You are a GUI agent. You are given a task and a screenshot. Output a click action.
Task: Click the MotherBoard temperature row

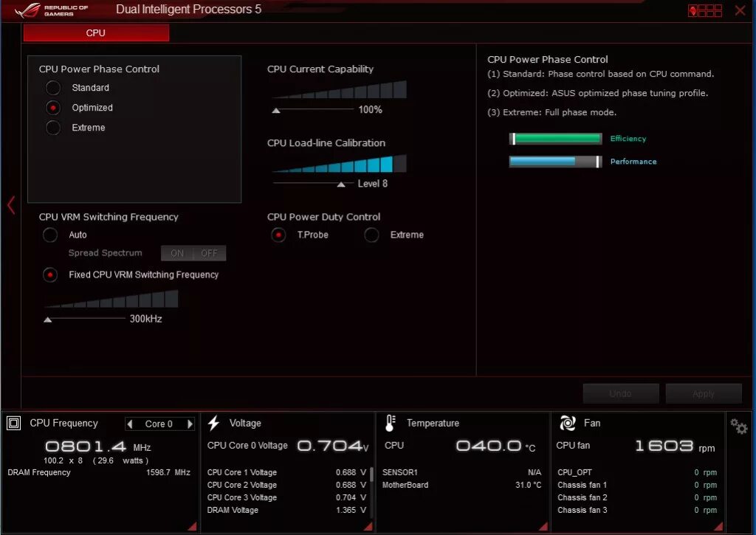coord(462,485)
